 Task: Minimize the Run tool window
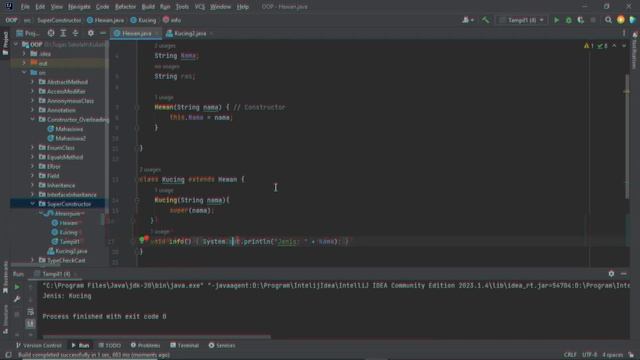point(624,274)
